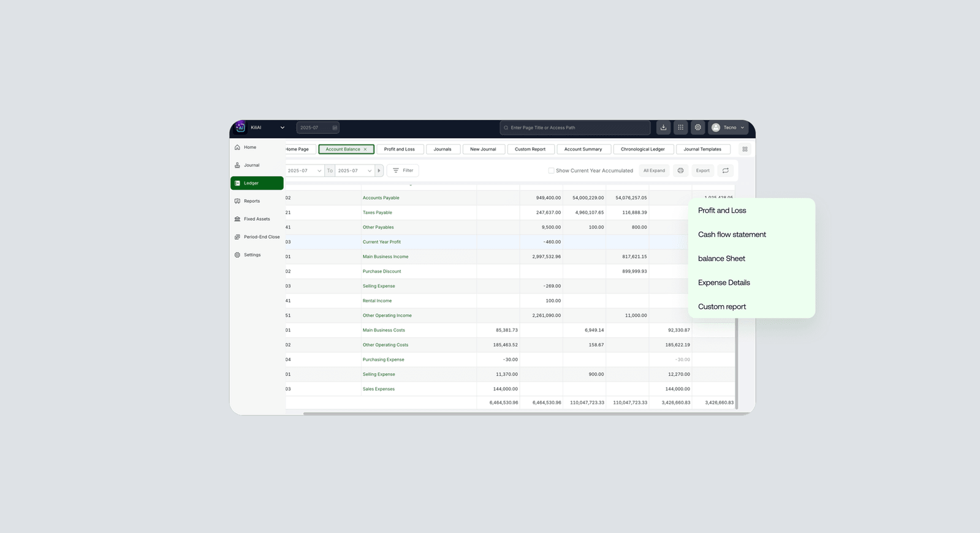The image size is (980, 533).
Task: Open the tab layout grid icon
Action: click(745, 149)
